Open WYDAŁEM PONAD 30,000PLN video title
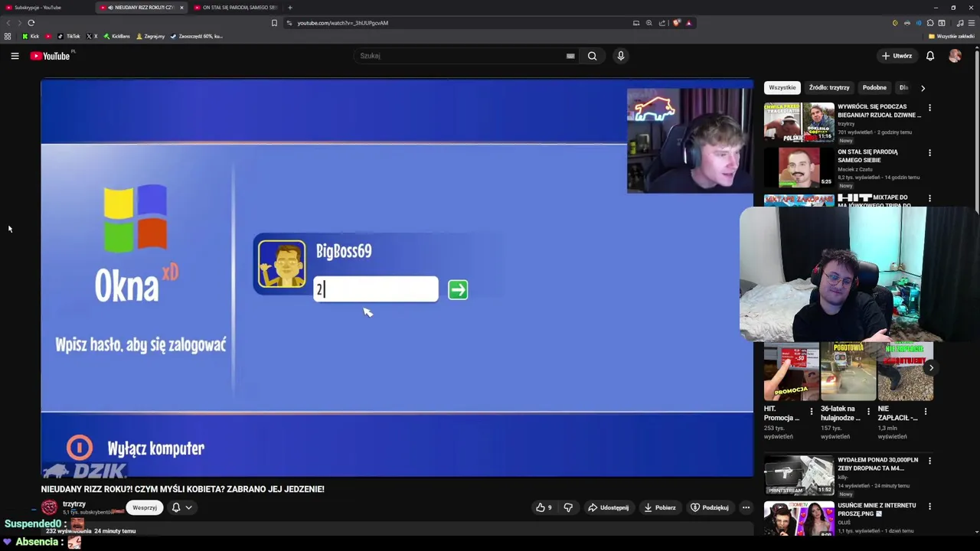This screenshot has width=980, height=551. (877, 464)
